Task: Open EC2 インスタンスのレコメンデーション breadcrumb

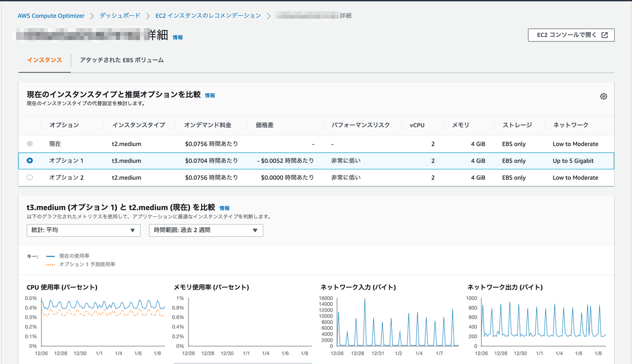Action: pyautogui.click(x=208, y=16)
